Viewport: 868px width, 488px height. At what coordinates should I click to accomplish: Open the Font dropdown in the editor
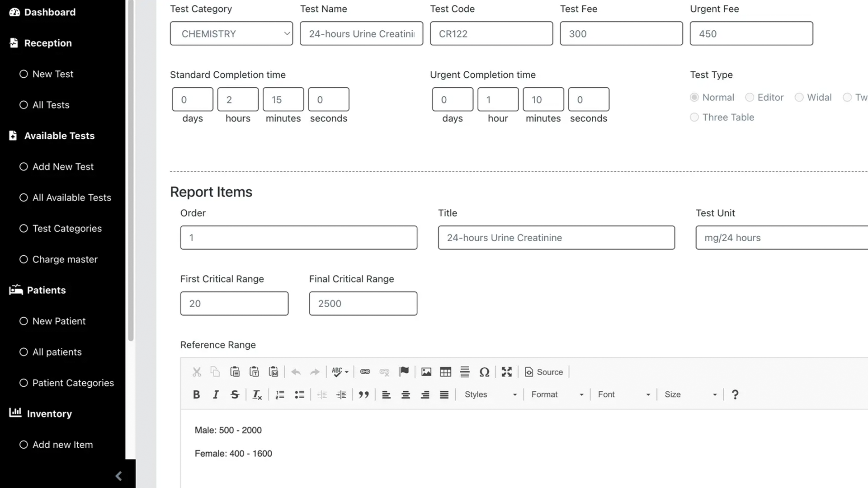623,394
